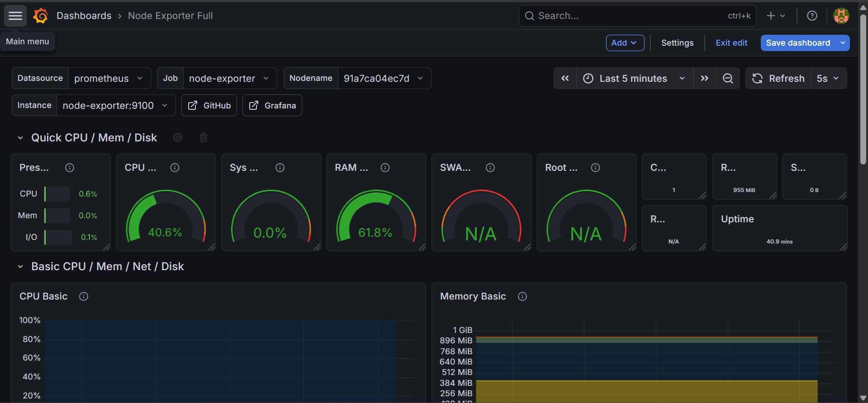The width and height of the screenshot is (868, 403).
Task: Click the Mem pressure bar gauge
Action: tap(58, 216)
